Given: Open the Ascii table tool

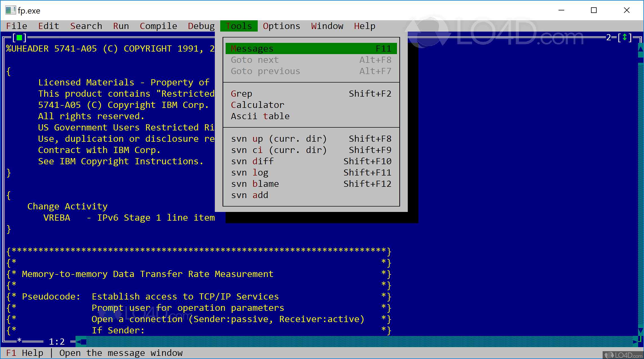Looking at the screenshot, I should (x=259, y=116).
